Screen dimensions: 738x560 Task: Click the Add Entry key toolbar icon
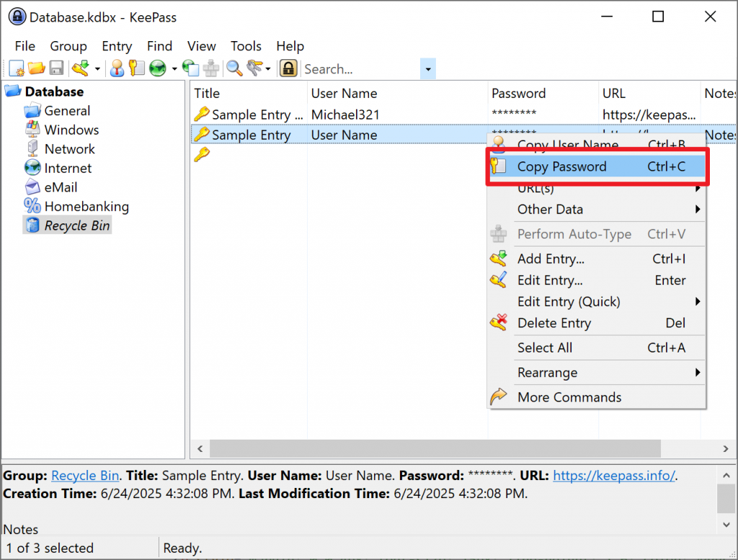[x=81, y=68]
